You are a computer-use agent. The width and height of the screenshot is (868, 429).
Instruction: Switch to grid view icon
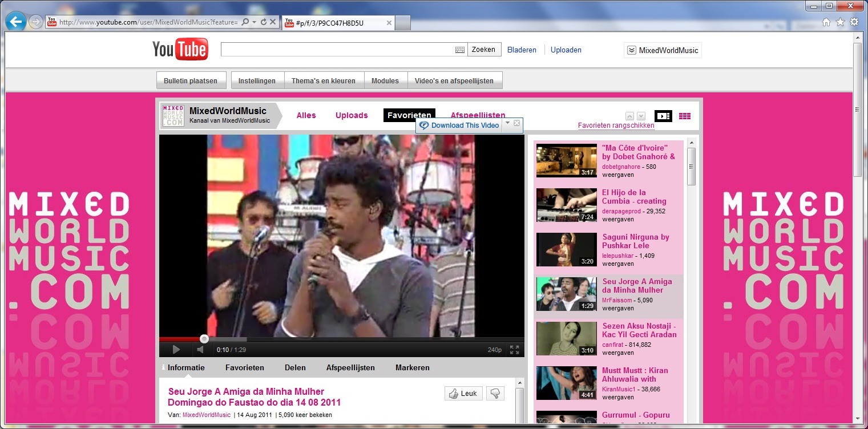[685, 116]
